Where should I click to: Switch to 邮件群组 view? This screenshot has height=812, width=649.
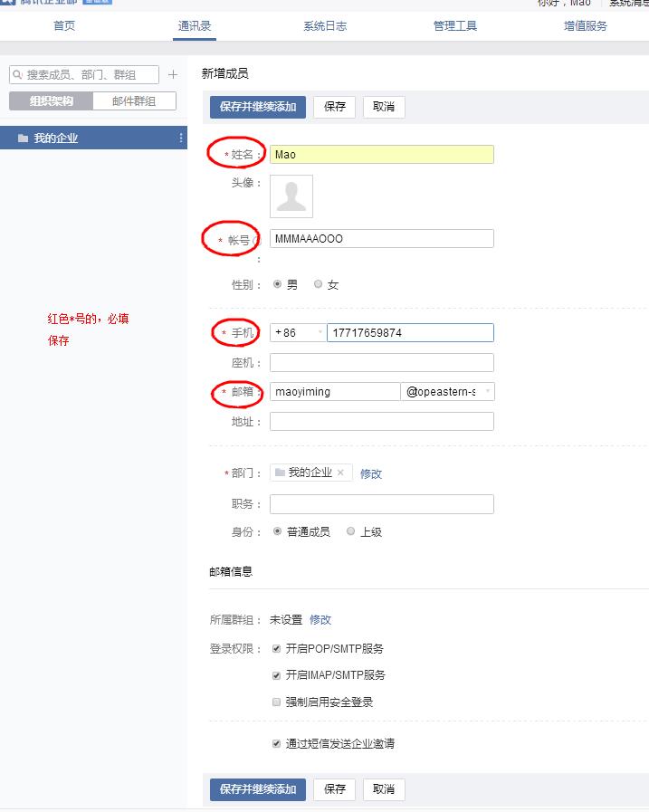[134, 101]
